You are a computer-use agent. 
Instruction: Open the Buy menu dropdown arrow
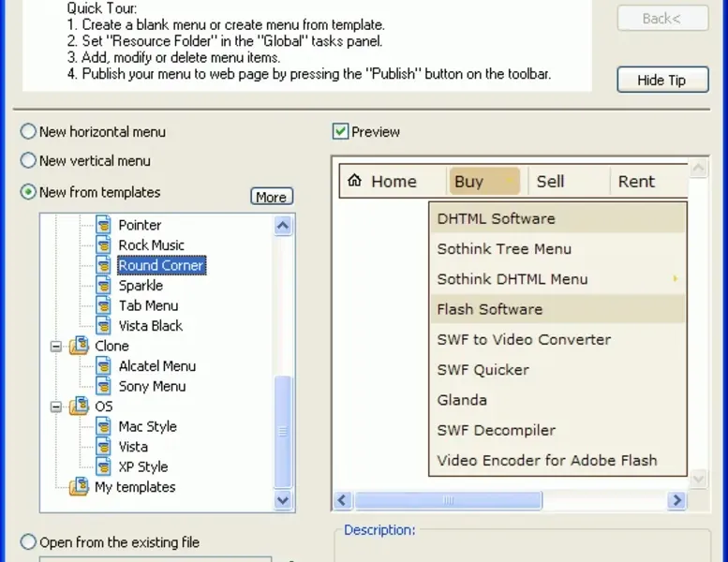click(x=510, y=181)
